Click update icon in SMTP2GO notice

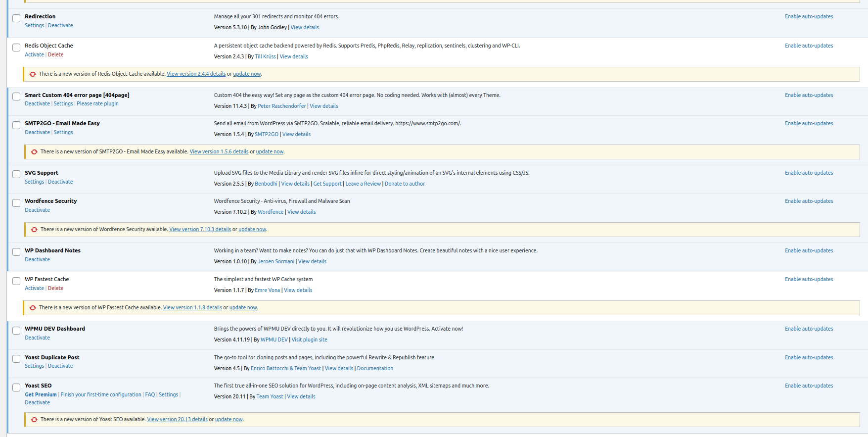pos(34,152)
